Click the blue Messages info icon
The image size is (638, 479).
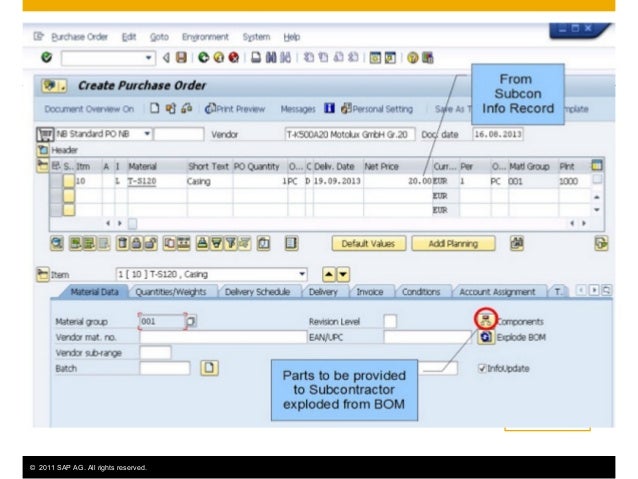click(x=330, y=108)
